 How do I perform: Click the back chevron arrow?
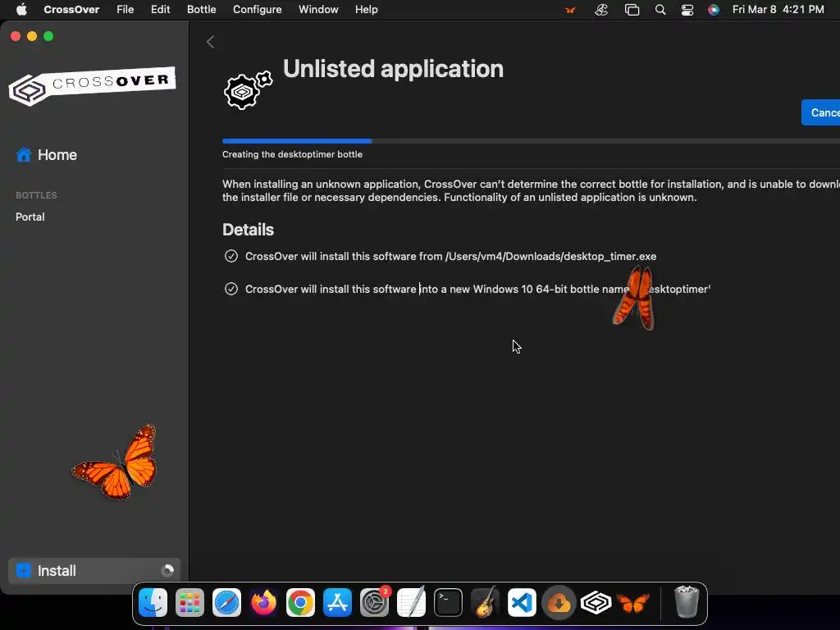point(211,42)
